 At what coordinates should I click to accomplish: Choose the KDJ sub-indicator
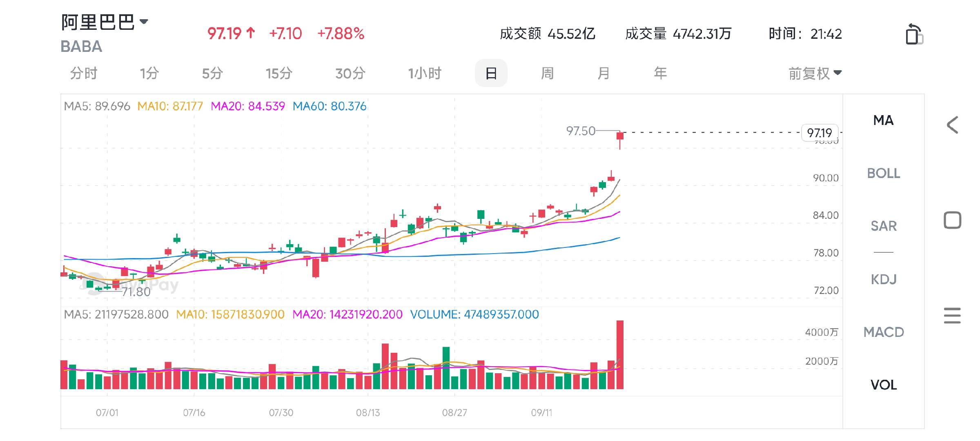pyautogui.click(x=883, y=279)
